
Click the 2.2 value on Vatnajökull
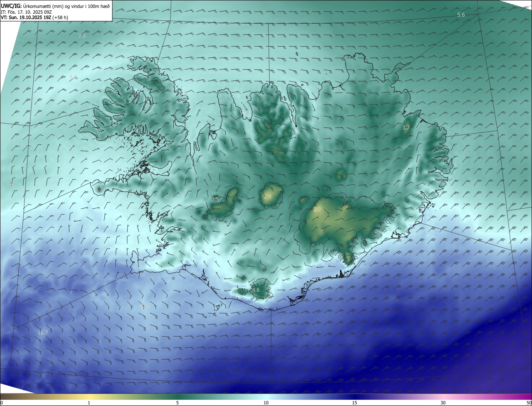coord(317,210)
